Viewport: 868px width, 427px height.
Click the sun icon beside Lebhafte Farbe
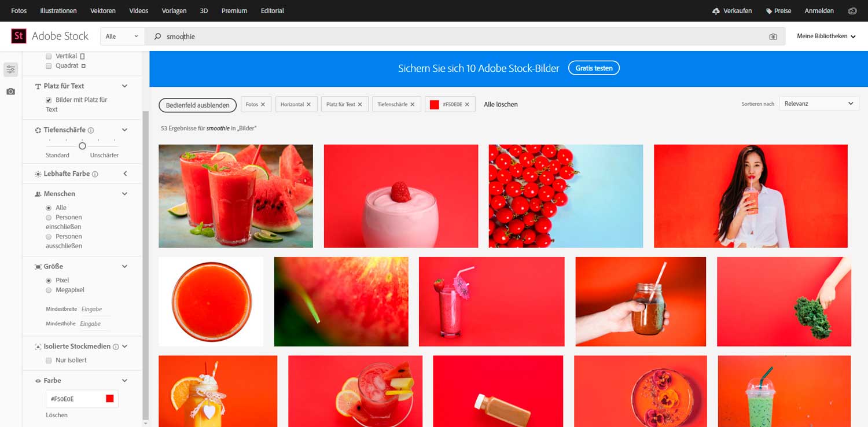[38, 174]
